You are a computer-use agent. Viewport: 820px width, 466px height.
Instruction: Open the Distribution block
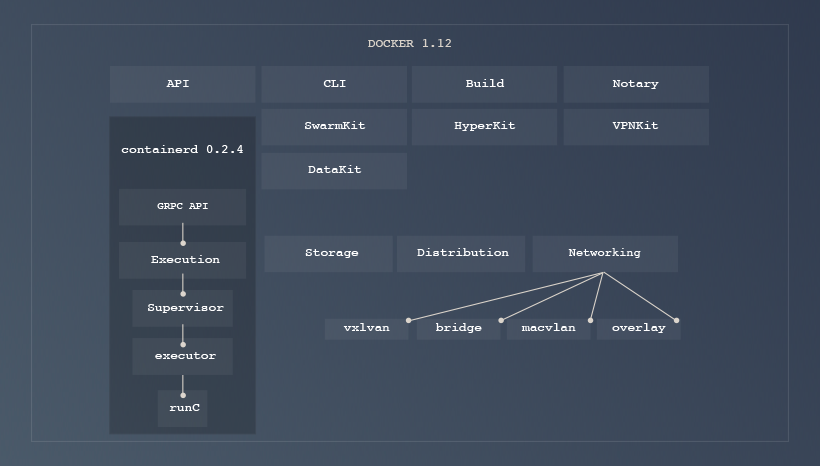[462, 253]
